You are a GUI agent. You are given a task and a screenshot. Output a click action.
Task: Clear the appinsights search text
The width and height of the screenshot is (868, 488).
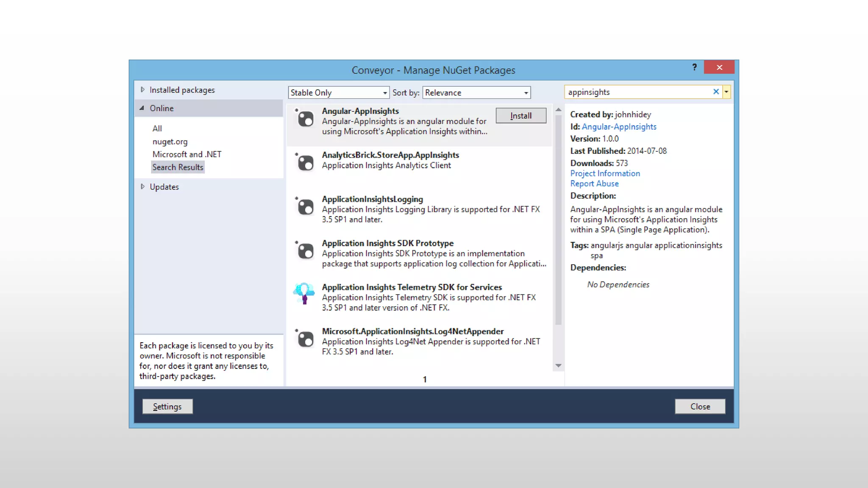[x=716, y=92]
